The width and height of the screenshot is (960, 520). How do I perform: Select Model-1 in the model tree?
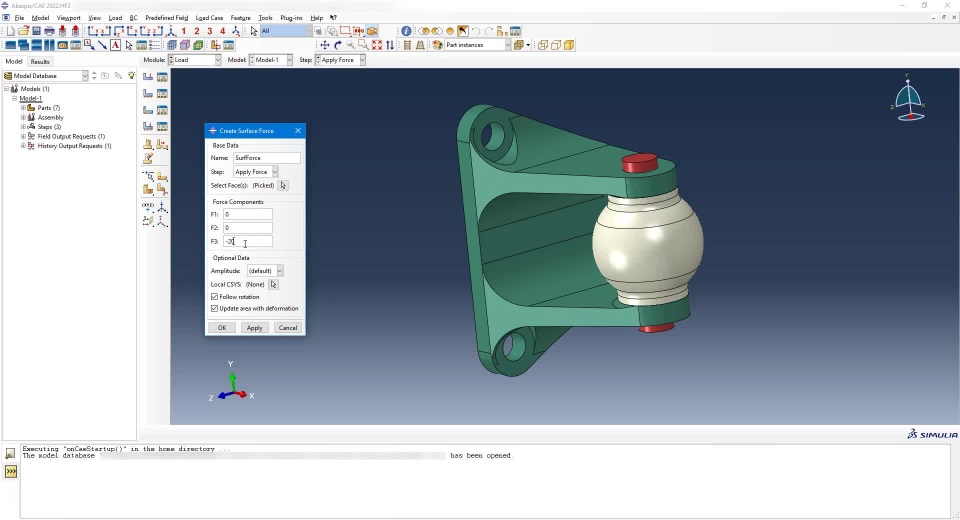(x=30, y=99)
